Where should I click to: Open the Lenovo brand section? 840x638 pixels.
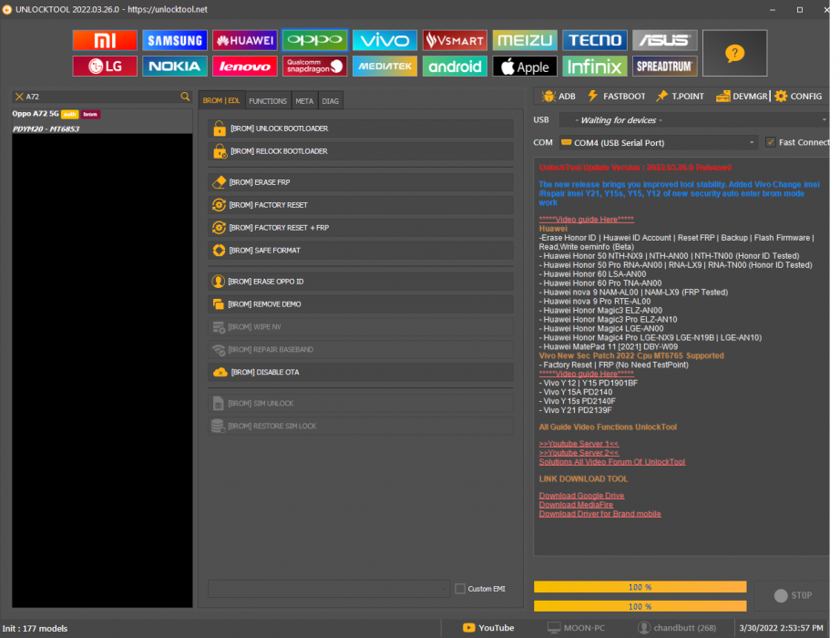[x=245, y=66]
